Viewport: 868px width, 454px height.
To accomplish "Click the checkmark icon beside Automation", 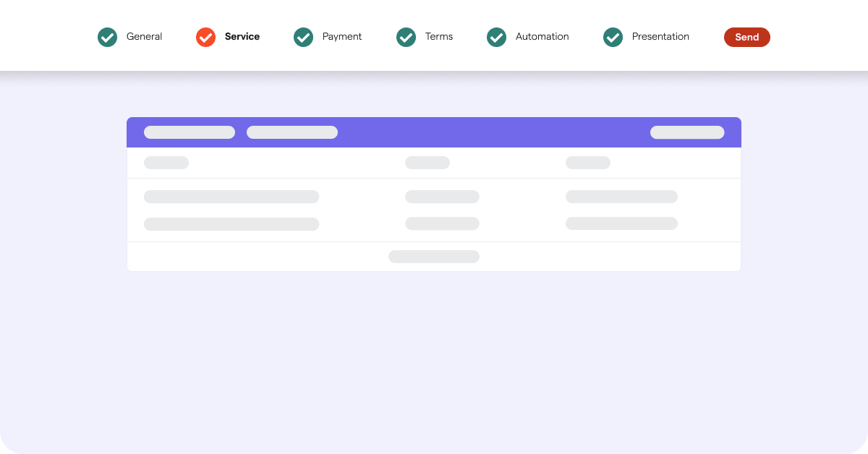I will pyautogui.click(x=496, y=37).
